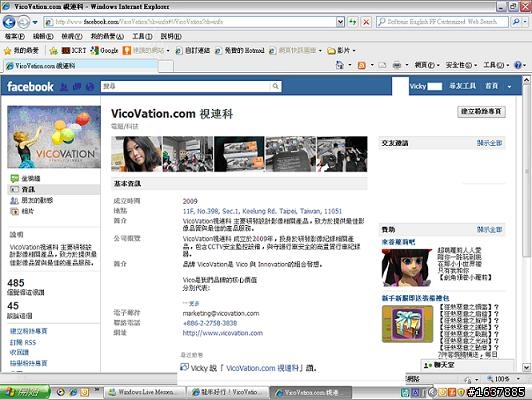Open the woman portrait photo thumbnail
532x400 pixels.
point(136,154)
